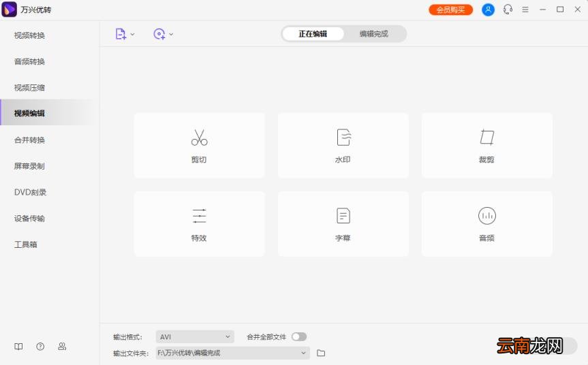The width and height of the screenshot is (588, 365).
Task: Click the 万兴优转 app logo icon
Action: pos(9,10)
